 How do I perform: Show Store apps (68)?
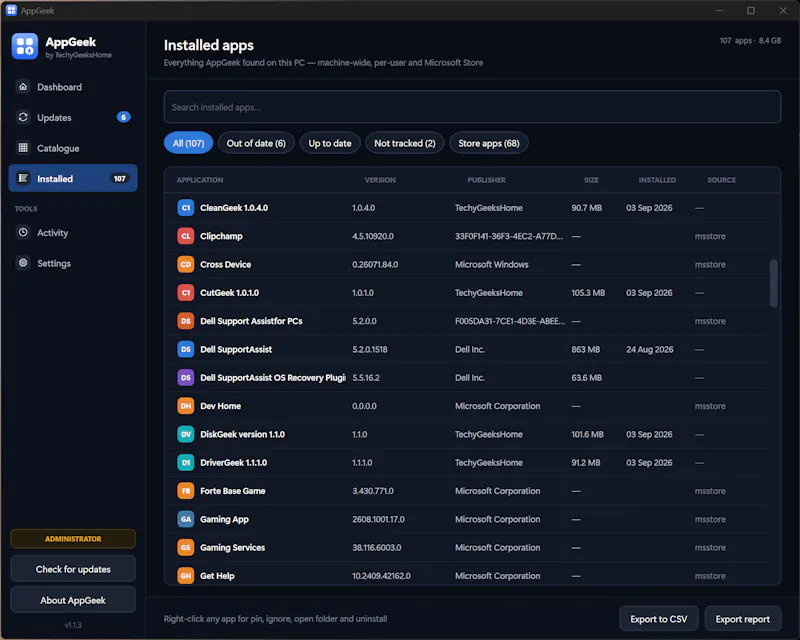(x=489, y=143)
